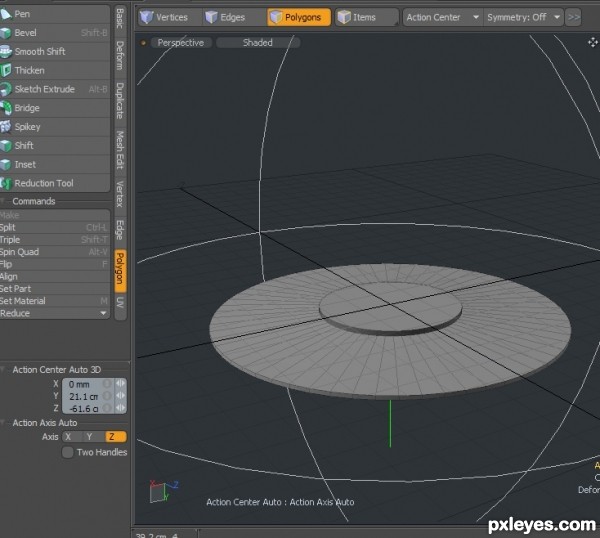Viewport: 600px width, 538px height.
Task: Select the Spikey tool
Action: tap(55, 127)
